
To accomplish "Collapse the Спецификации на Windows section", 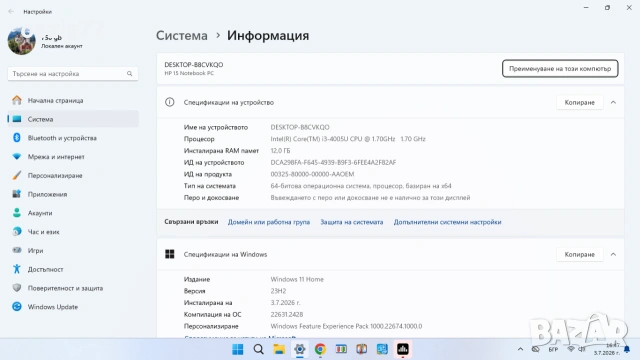I will tap(613, 254).
